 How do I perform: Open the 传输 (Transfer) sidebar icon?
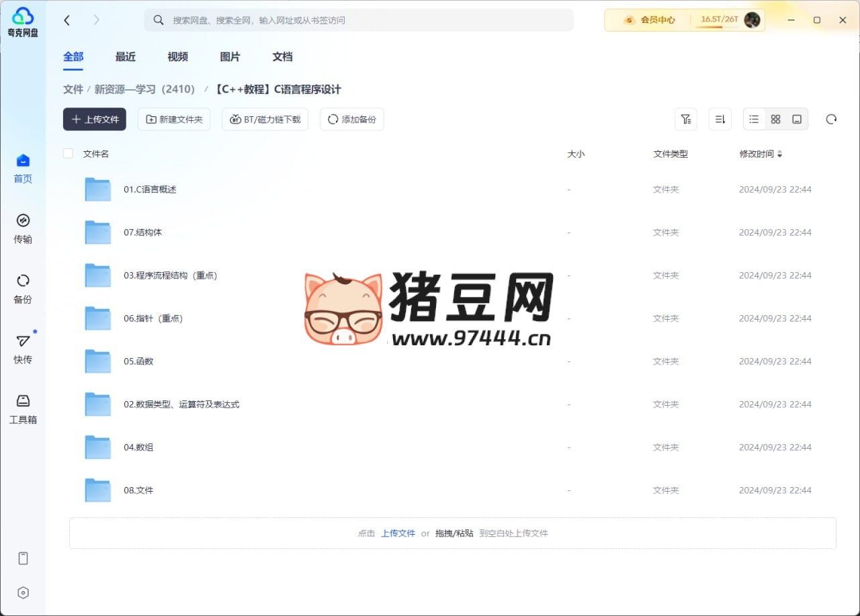coord(23,228)
